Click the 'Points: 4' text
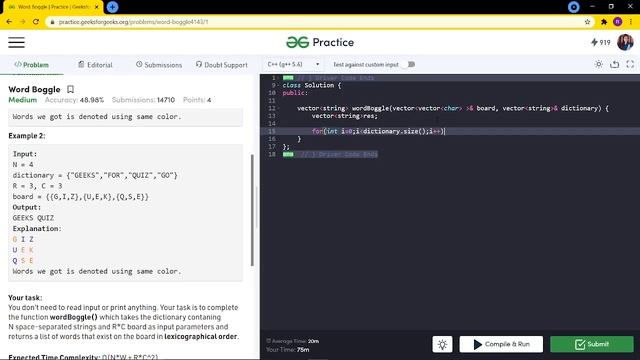The width and height of the screenshot is (640, 360). [x=197, y=100]
